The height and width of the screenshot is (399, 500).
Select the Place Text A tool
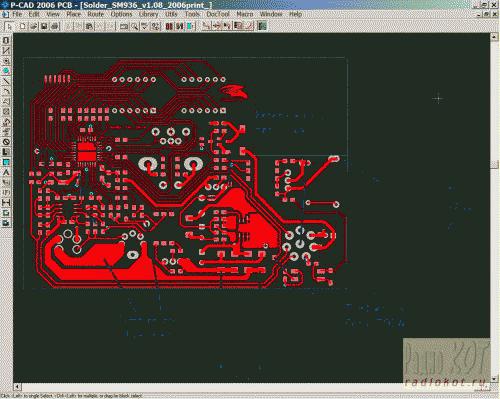tap(6, 172)
